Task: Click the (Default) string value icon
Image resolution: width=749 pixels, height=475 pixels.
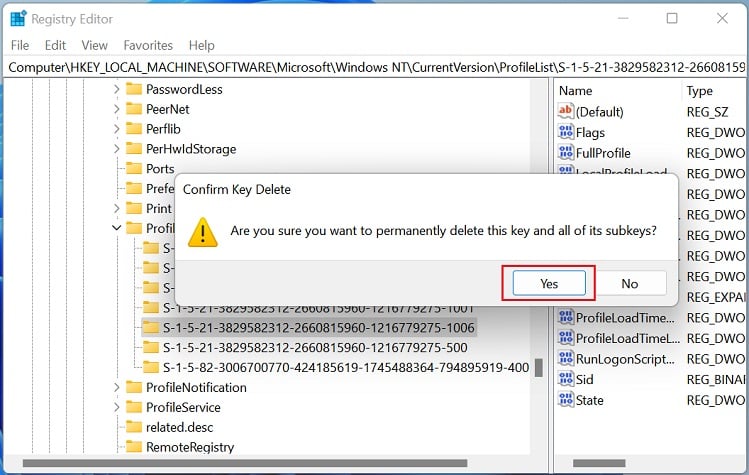Action: pos(566,111)
